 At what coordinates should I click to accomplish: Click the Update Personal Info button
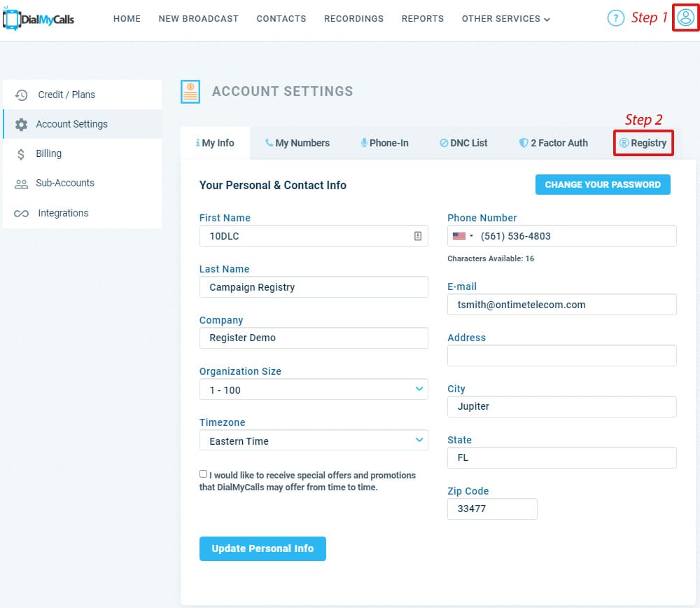point(262,548)
